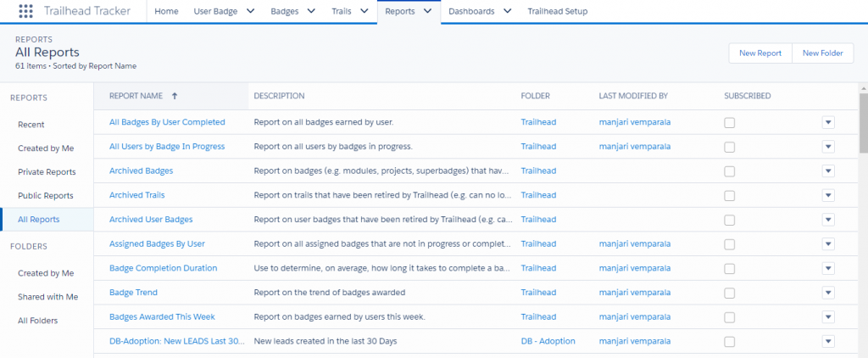The height and width of the screenshot is (358, 868).
Task: Open DB-Adoption: New LEADS Last 30 report
Action: (x=177, y=342)
